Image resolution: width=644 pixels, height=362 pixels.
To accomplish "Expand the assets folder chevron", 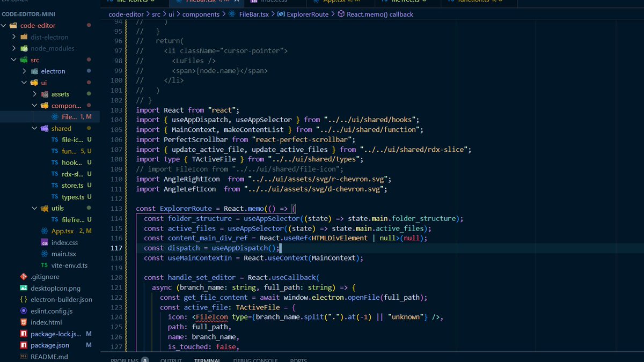I will (34, 94).
